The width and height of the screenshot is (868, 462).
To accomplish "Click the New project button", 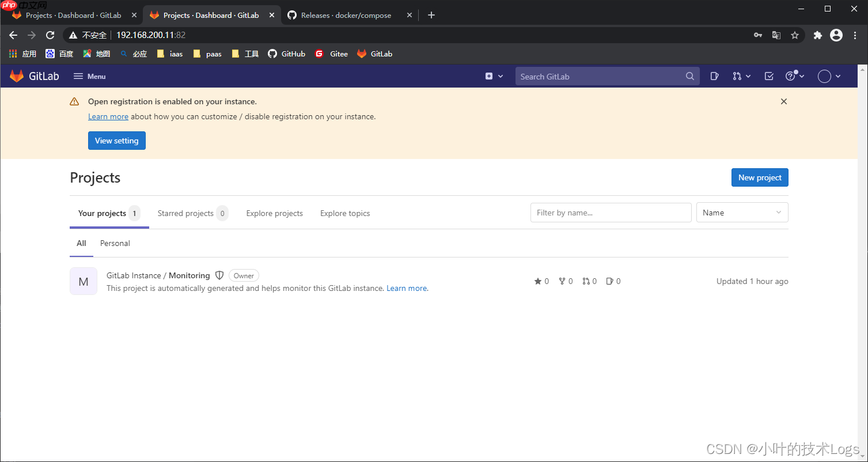I will tap(759, 177).
